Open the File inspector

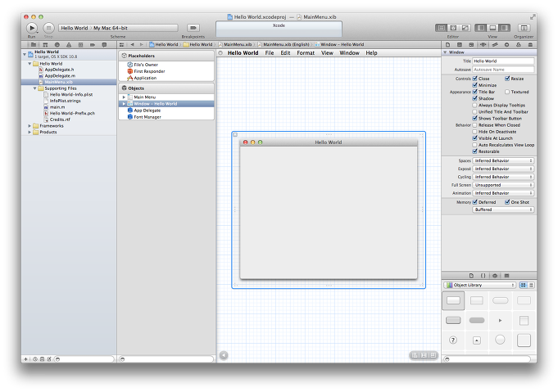[x=447, y=45]
